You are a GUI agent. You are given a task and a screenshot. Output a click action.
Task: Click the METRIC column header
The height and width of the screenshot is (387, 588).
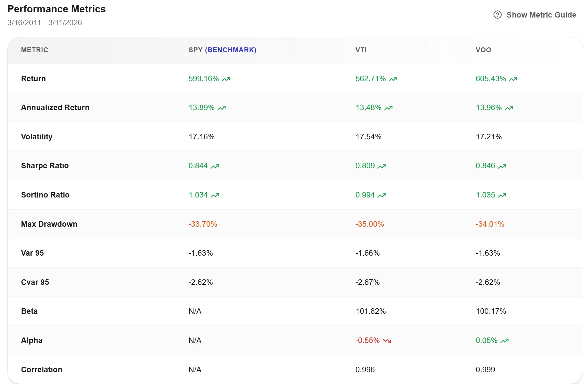pos(34,50)
